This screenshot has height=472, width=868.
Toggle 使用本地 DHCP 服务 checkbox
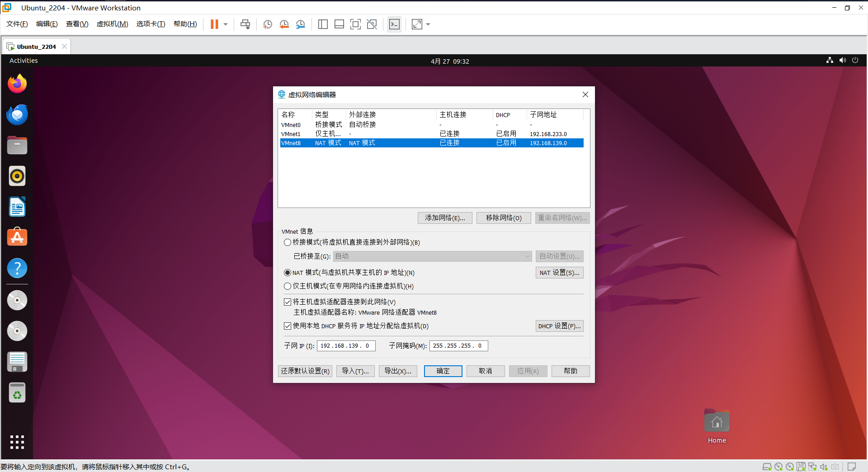tap(288, 326)
